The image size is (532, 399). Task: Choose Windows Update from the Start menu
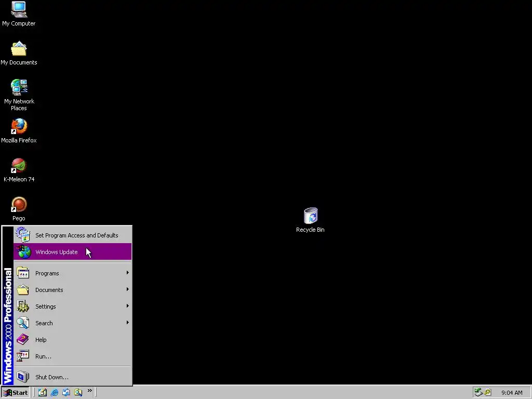(x=73, y=252)
